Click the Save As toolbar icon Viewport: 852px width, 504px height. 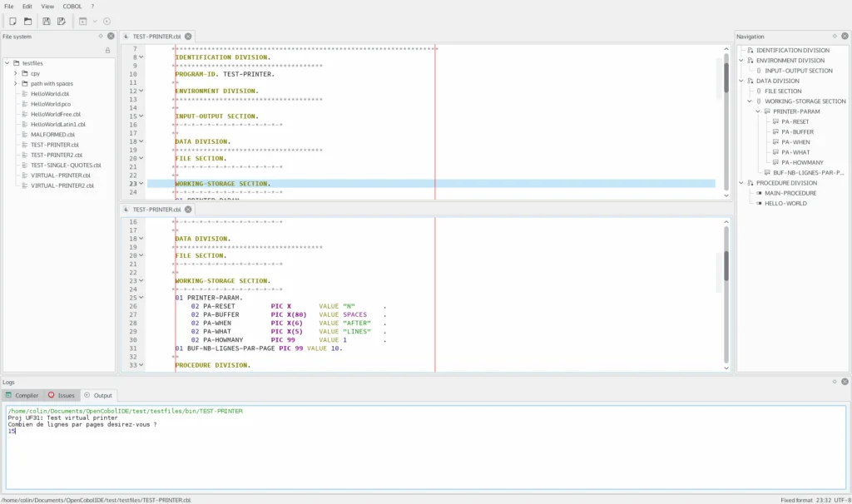(62, 21)
